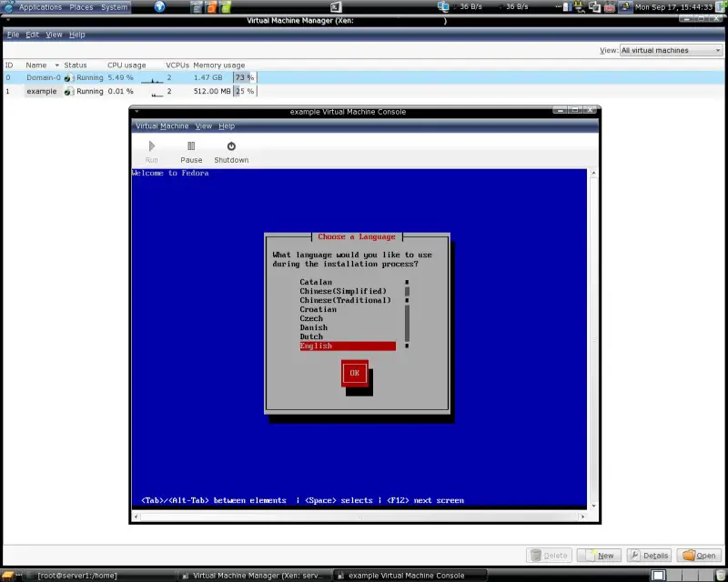Open the Places menu

[81, 7]
